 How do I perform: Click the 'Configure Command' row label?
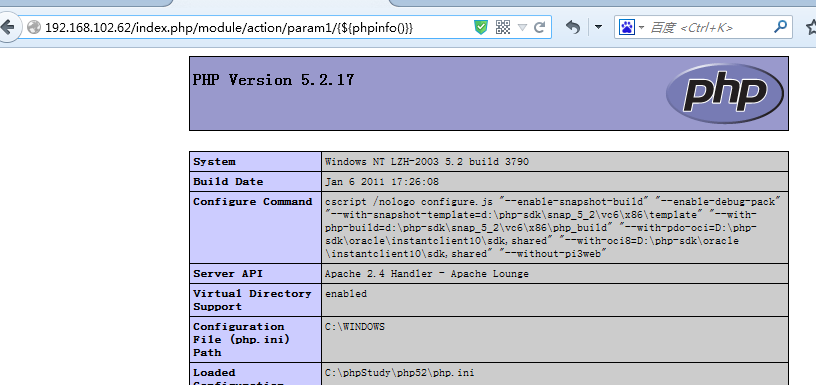point(252,202)
